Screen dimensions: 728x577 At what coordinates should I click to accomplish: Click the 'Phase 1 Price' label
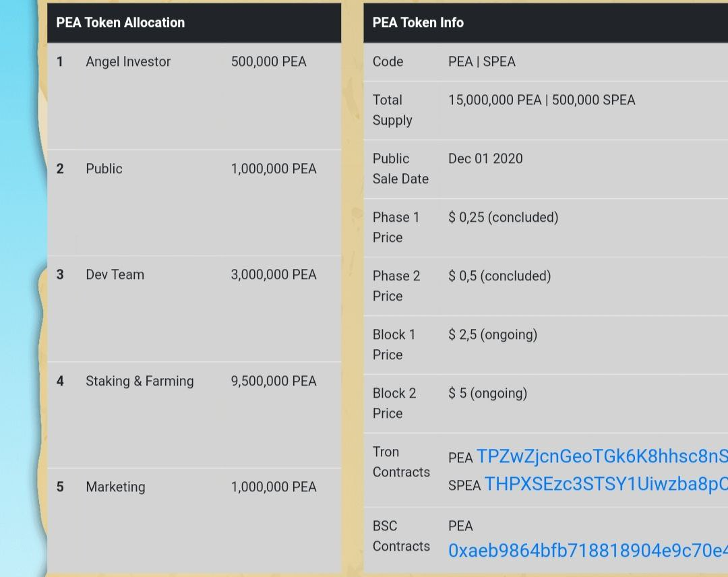click(396, 227)
